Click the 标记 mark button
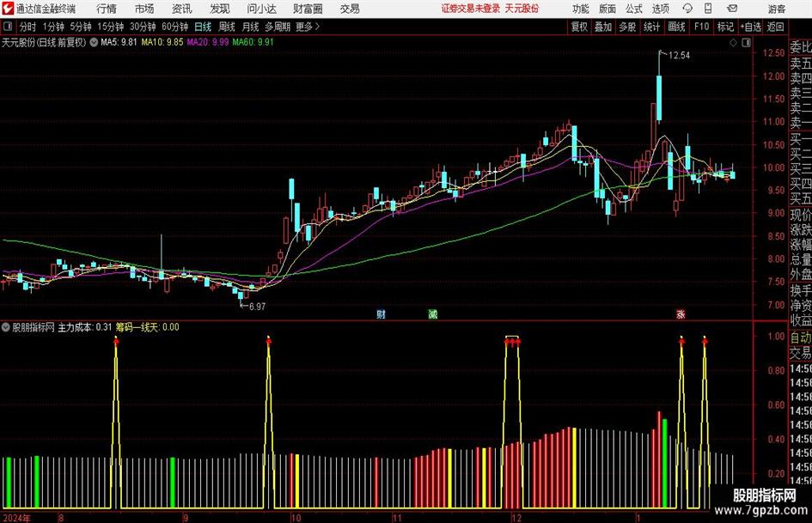 click(x=725, y=27)
